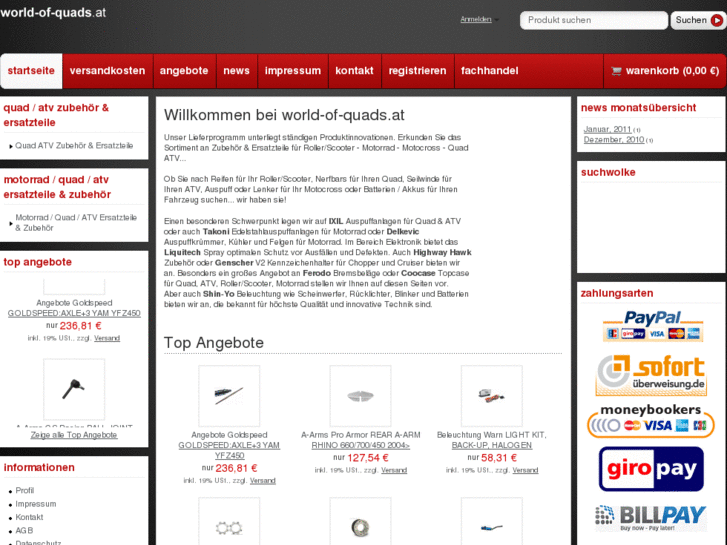Click Versand link under sidebar 236,81 € price
The width and height of the screenshot is (727, 545).
[x=107, y=338]
